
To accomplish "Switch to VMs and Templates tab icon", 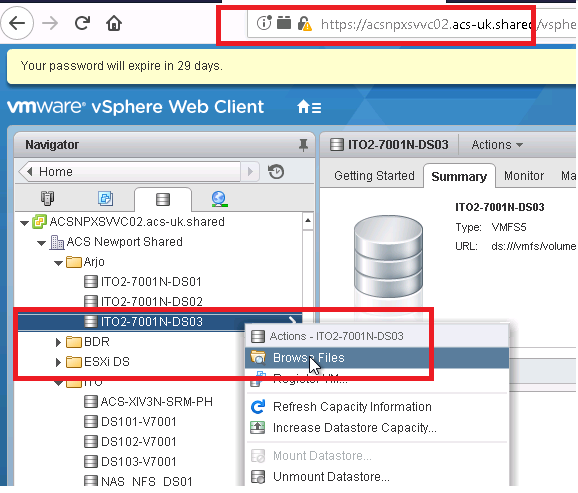I will click(105, 198).
